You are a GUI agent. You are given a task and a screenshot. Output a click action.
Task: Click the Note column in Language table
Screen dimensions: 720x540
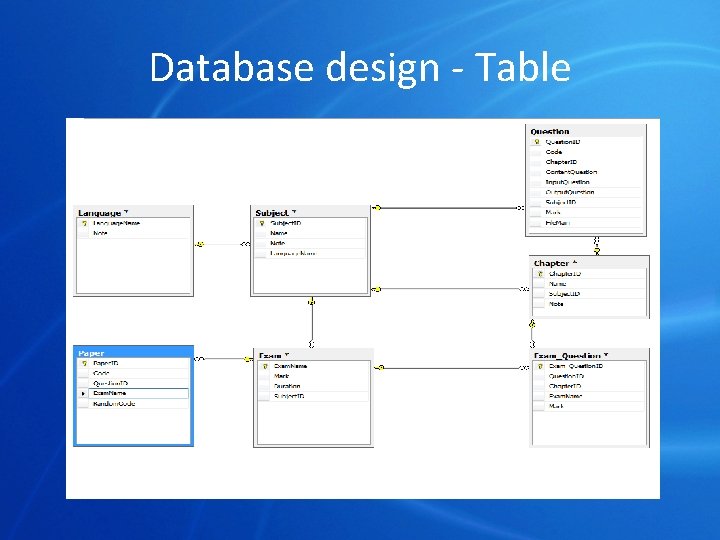[134, 233]
